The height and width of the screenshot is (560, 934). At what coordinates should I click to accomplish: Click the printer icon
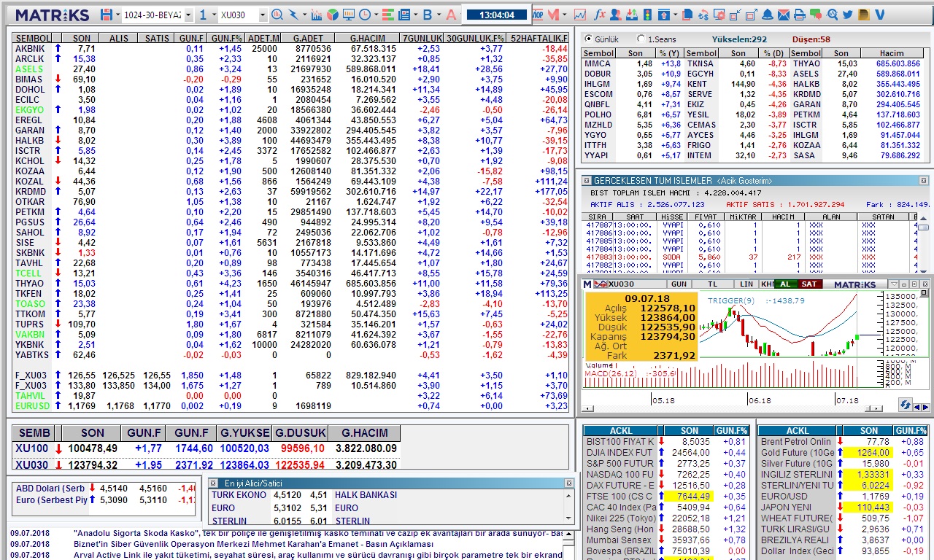[x=800, y=15]
